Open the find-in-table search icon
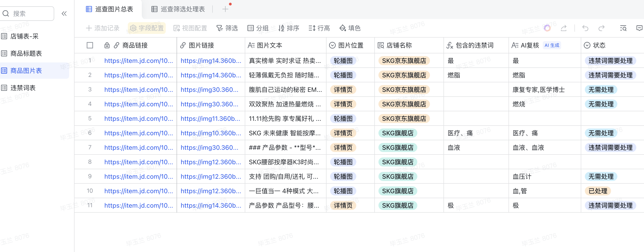The width and height of the screenshot is (644, 252). (x=623, y=28)
